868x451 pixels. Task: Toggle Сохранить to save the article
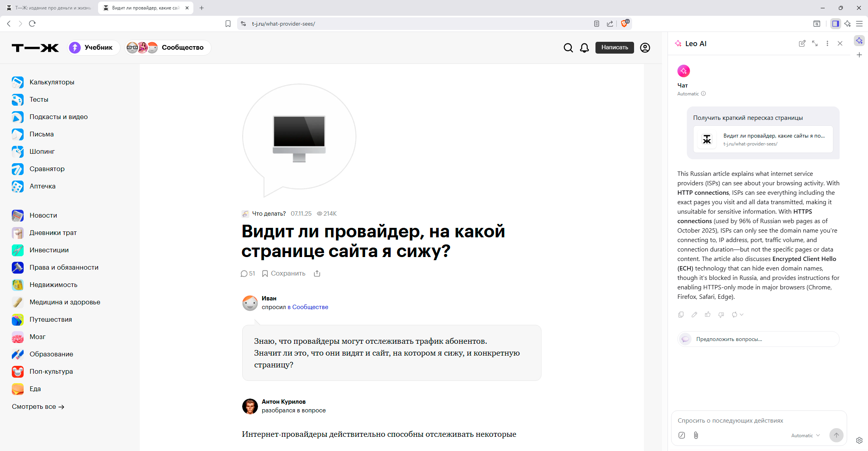tap(284, 274)
